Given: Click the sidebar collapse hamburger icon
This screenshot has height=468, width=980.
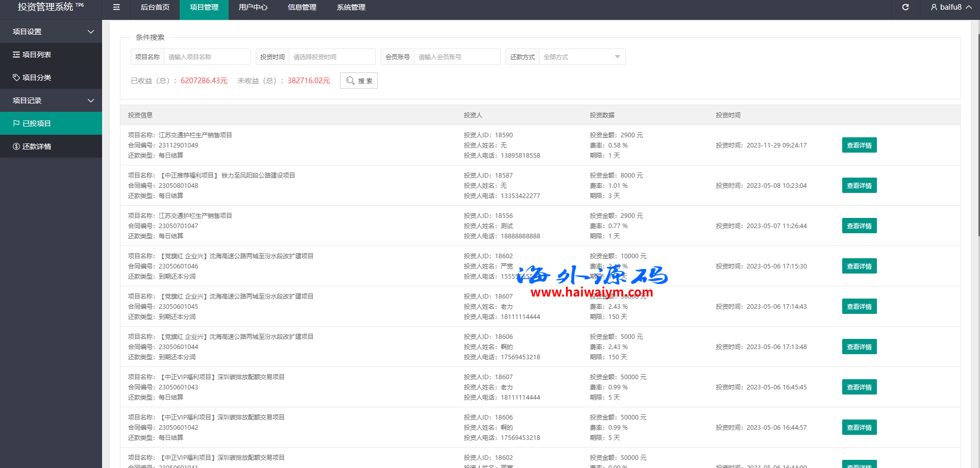Looking at the screenshot, I should pyautogui.click(x=116, y=7).
